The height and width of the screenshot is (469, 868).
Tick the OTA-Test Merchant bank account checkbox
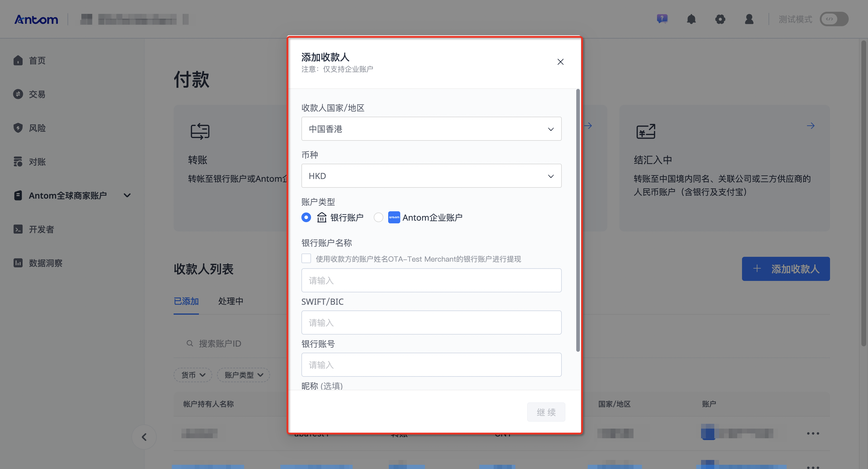(306, 258)
